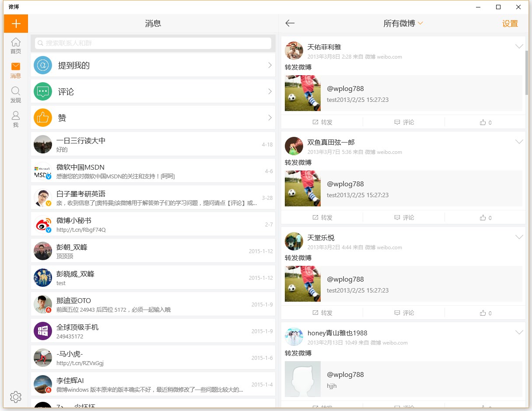
Task: Click 转发 under 双鱼真田弦一郎 post
Action: [x=322, y=218]
